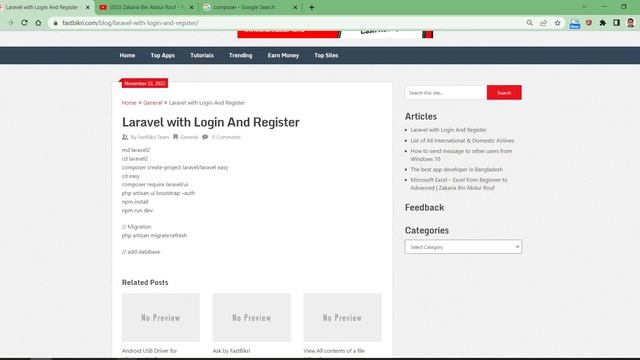Open the 0 Comments link
This screenshot has height=360, width=640.
[226, 137]
